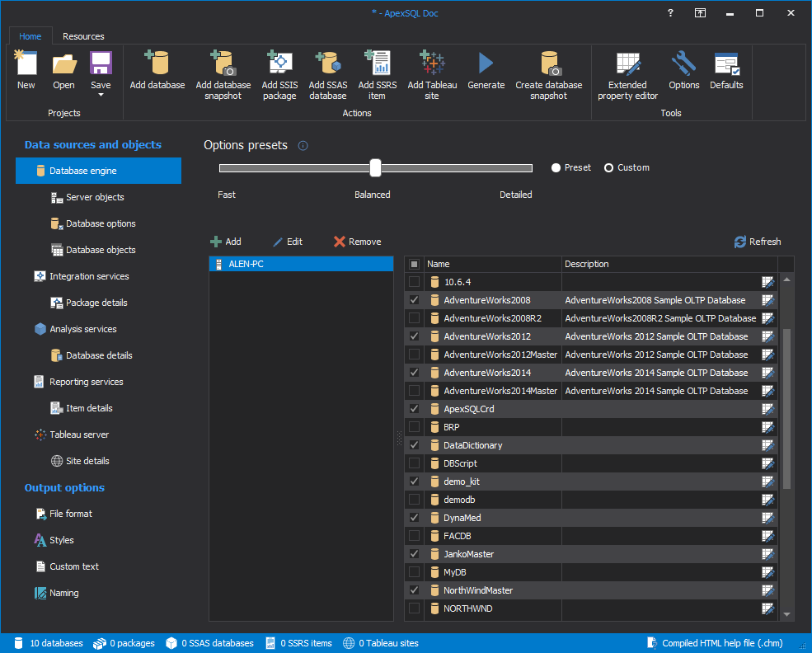The image size is (812, 653).
Task: Select the Custom radio button
Action: [x=609, y=167]
